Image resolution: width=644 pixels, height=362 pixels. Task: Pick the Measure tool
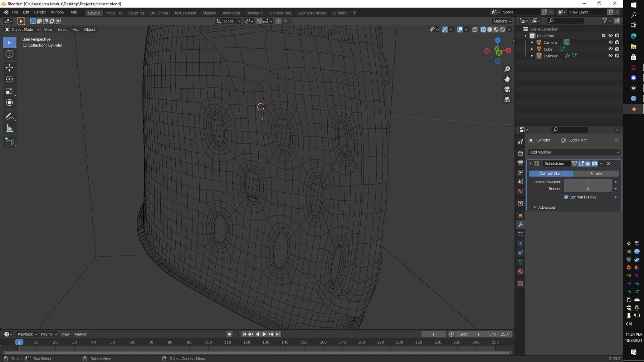[10, 128]
